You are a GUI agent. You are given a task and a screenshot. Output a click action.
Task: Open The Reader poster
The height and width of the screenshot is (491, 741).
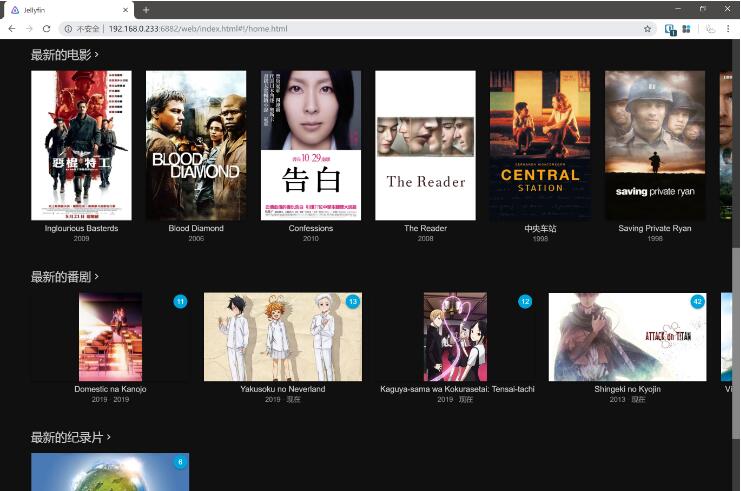[x=425, y=146]
